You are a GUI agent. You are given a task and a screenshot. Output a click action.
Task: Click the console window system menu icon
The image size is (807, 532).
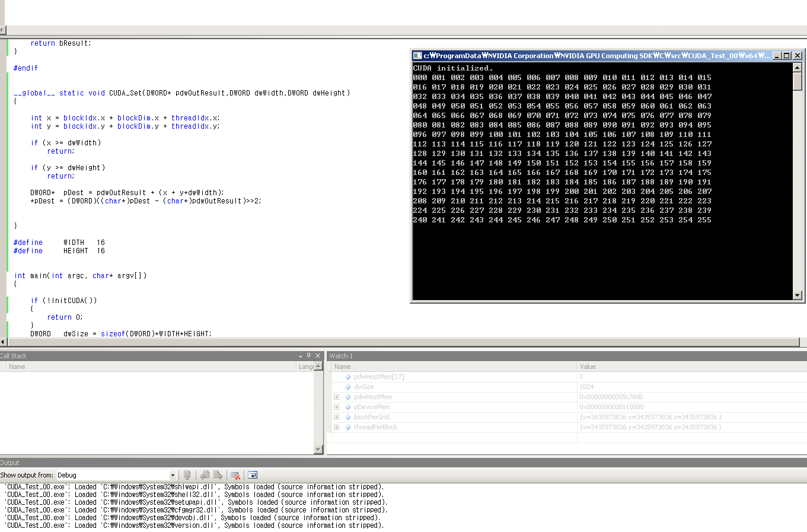point(417,56)
